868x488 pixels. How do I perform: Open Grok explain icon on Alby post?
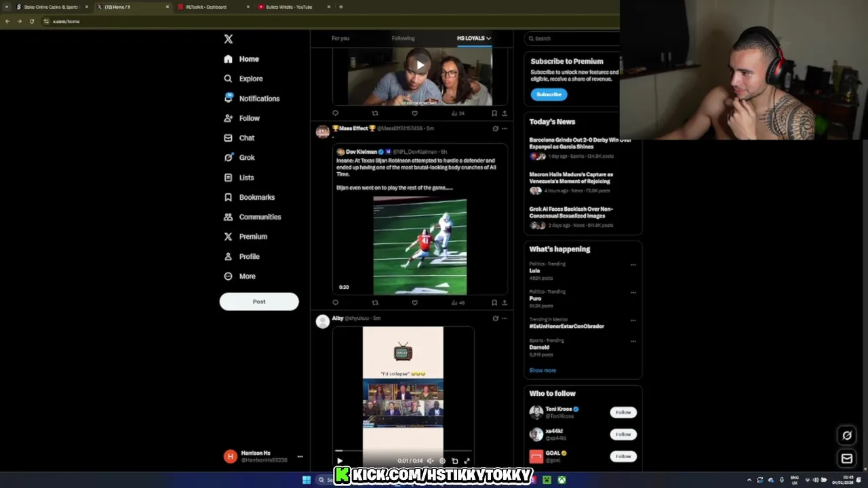(495, 318)
